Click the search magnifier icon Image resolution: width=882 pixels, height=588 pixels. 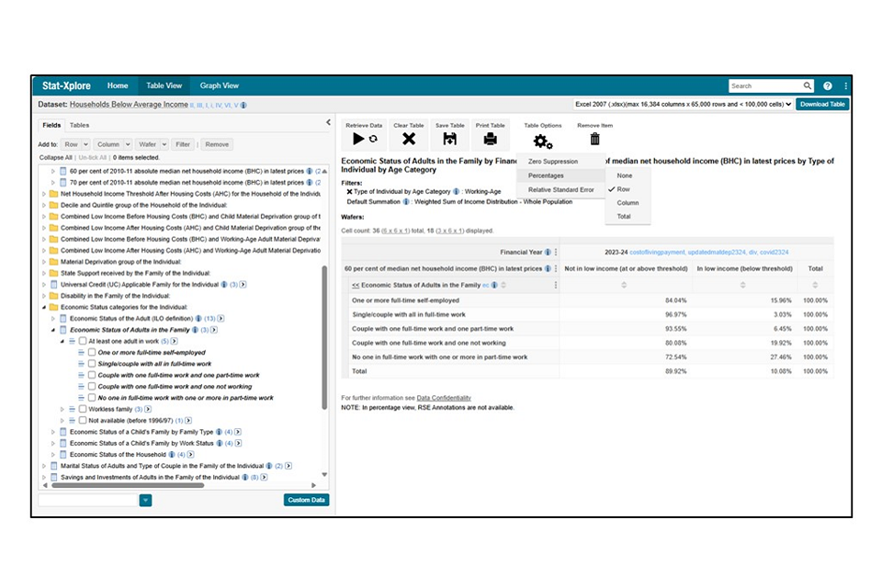[x=808, y=86]
